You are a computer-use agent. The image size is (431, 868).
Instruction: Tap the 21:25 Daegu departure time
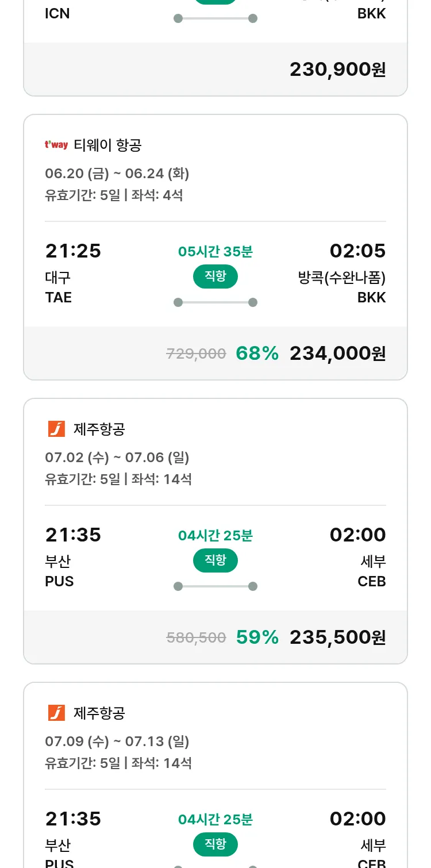[x=73, y=251]
